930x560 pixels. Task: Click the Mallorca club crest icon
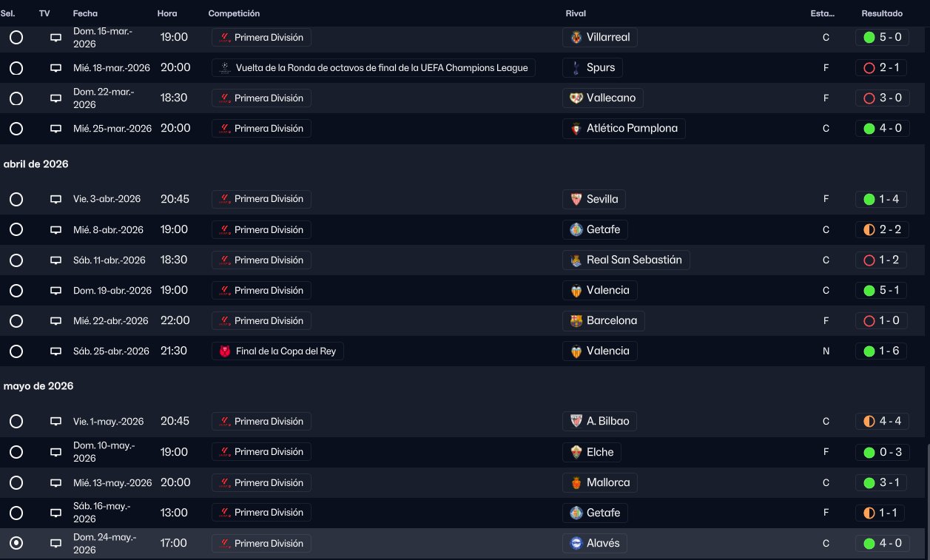coord(576,482)
